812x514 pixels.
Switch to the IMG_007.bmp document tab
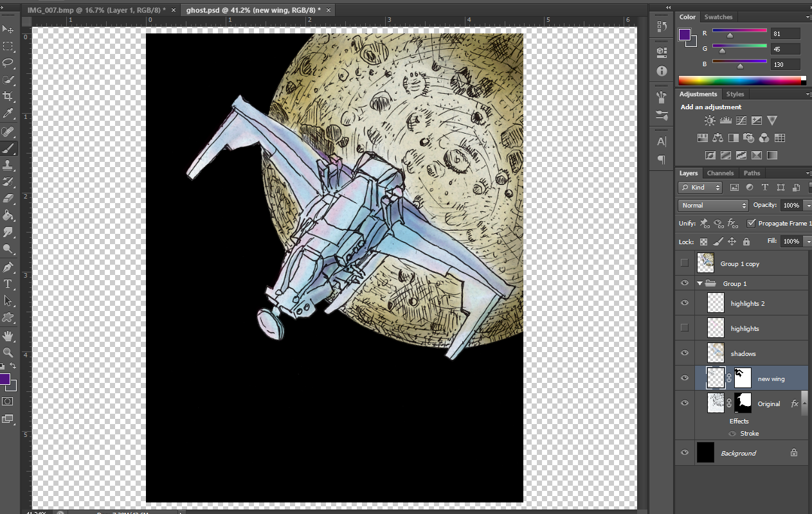tap(95, 10)
